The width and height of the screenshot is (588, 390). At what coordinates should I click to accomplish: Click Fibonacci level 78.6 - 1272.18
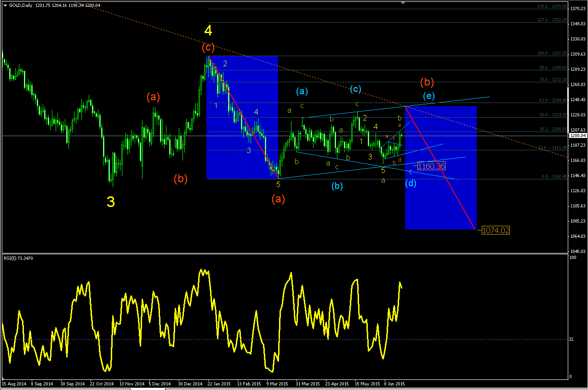(x=553, y=80)
